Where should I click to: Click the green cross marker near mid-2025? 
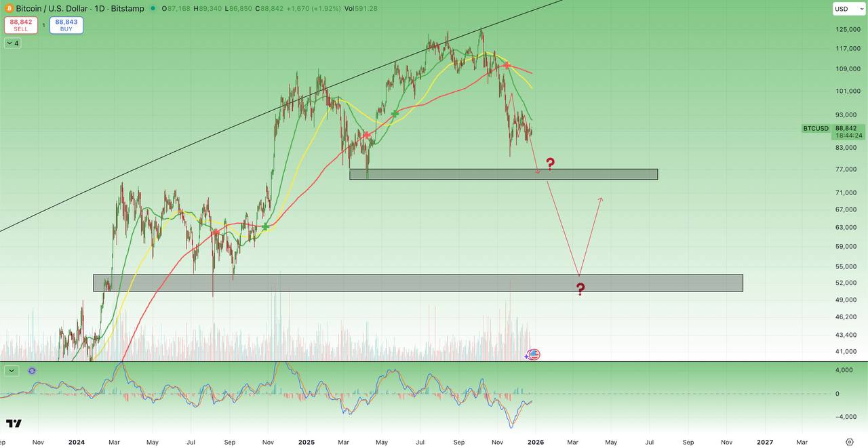[x=395, y=114]
